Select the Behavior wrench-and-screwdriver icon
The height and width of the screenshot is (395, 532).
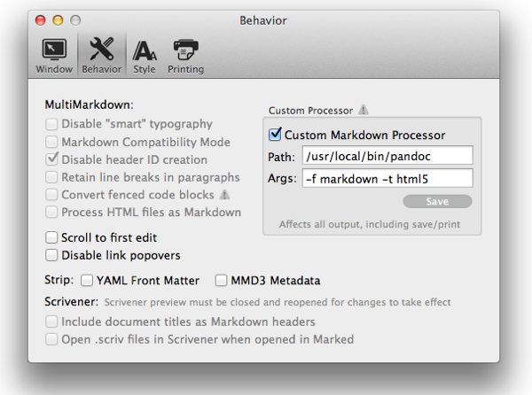pos(101,50)
